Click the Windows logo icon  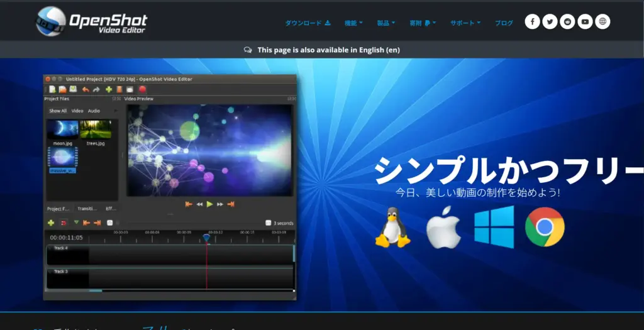tap(494, 227)
